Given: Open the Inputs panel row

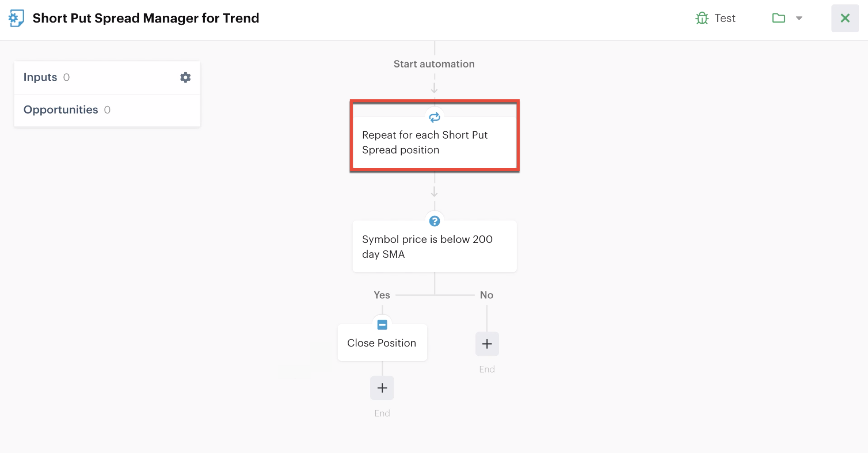Looking at the screenshot, I should pos(107,77).
